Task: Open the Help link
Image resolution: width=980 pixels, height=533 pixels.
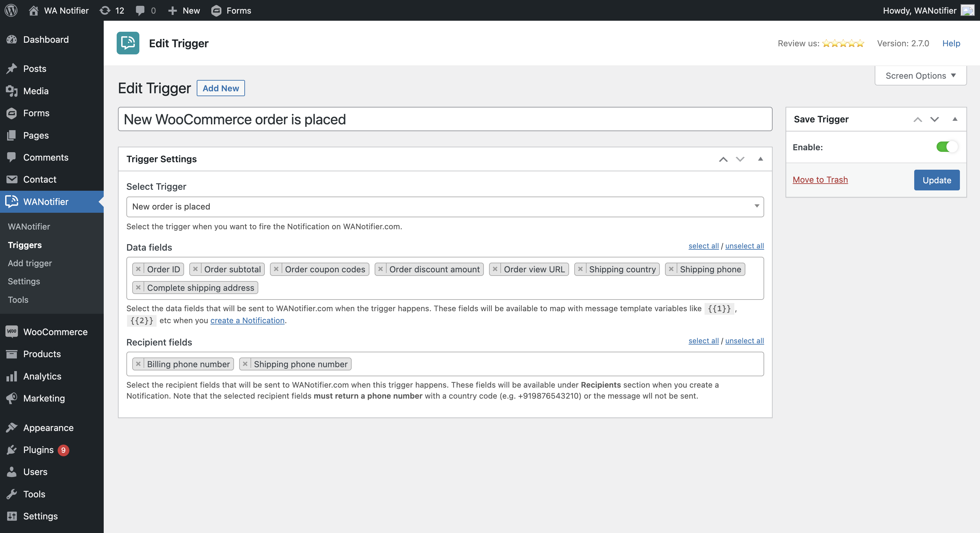Action: pos(951,43)
